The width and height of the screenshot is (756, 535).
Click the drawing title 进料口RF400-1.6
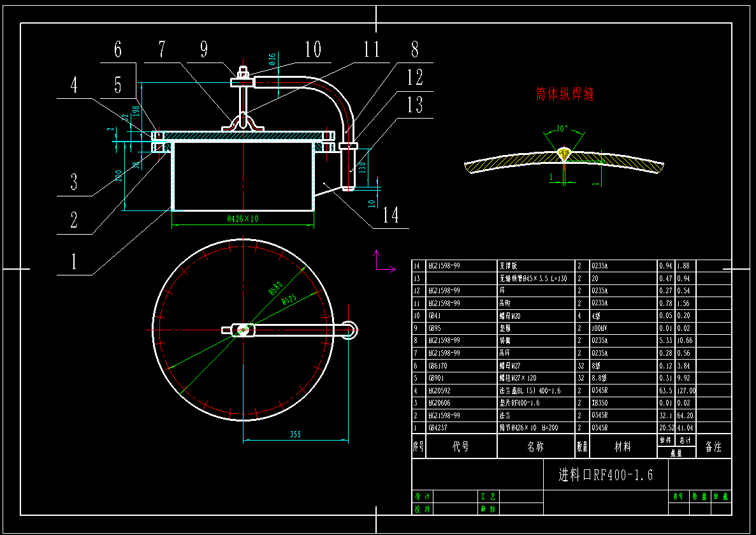[606, 474]
